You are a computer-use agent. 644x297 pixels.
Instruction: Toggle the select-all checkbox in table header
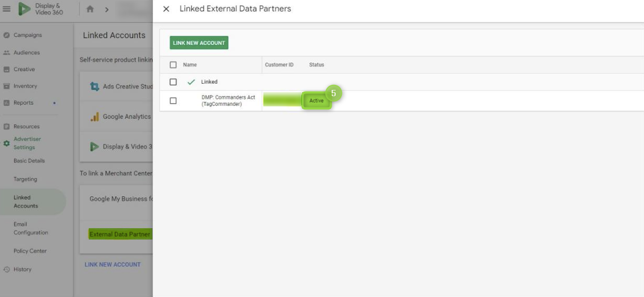(174, 65)
